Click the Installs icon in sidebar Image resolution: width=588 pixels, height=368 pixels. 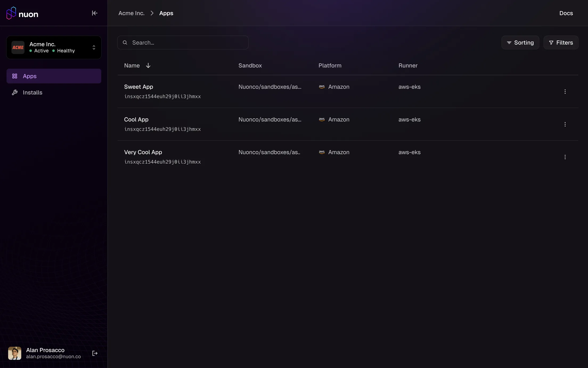point(14,93)
